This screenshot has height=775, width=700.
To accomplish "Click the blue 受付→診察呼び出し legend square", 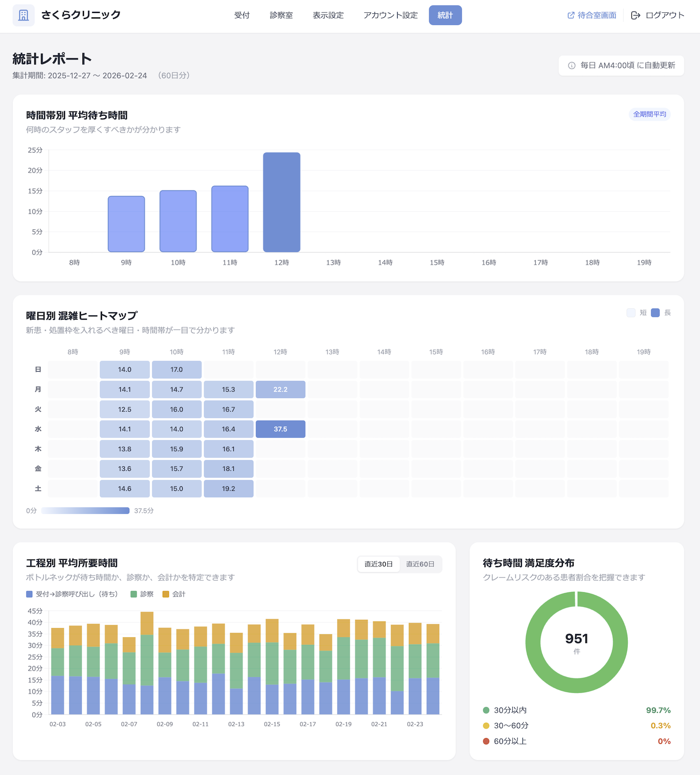I will 29,594.
